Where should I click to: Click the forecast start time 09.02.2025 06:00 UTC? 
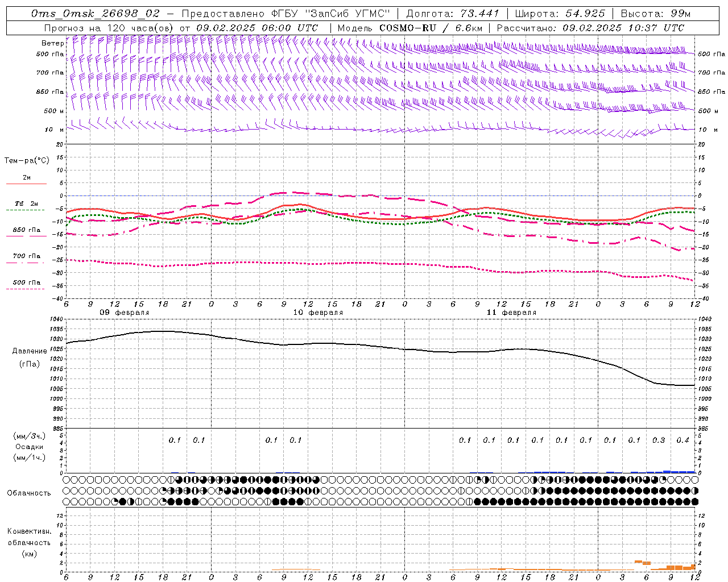click(x=257, y=28)
